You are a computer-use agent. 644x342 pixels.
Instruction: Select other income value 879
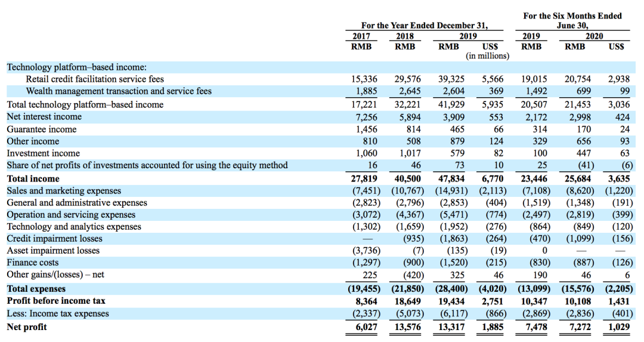457,141
